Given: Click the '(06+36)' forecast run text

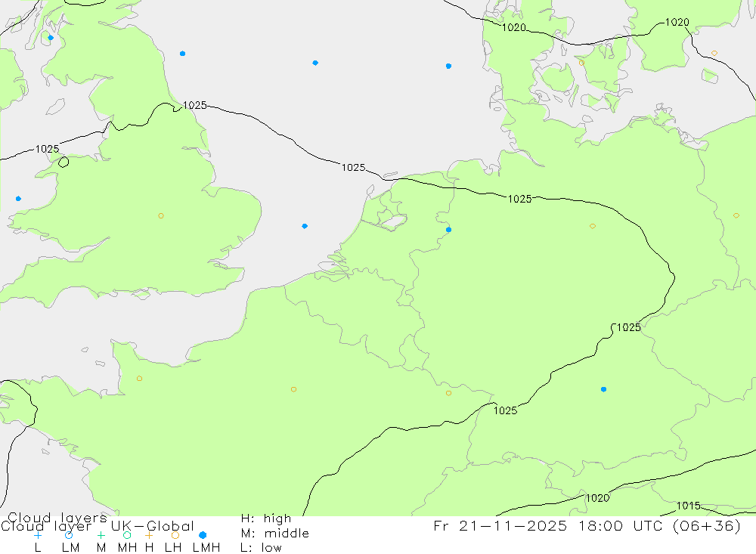Looking at the screenshot, I should point(706,525).
